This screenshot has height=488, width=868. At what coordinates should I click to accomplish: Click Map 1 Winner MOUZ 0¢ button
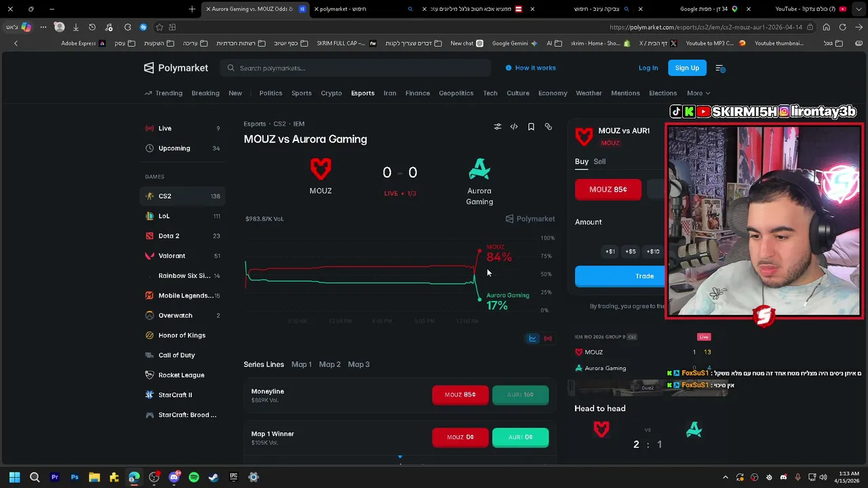(x=460, y=437)
